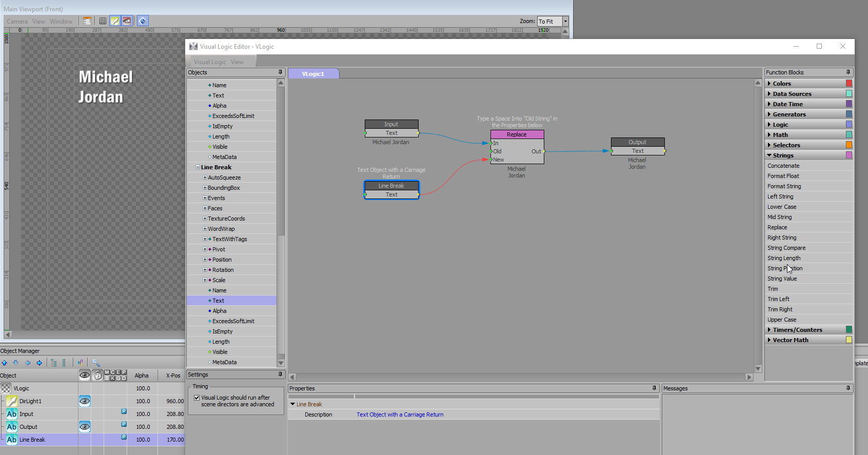Open the Window menu in Main Viewport
This screenshot has height=455, width=868.
click(x=61, y=22)
